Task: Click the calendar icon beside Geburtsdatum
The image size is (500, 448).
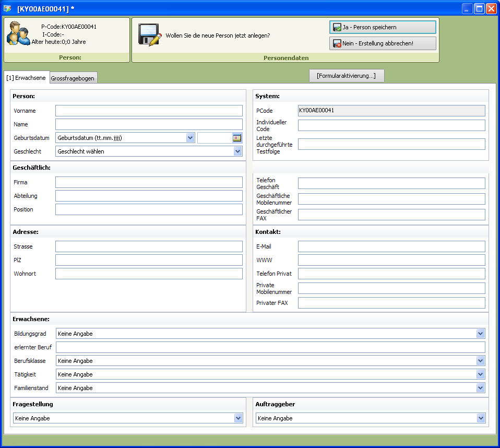Action: (x=237, y=138)
